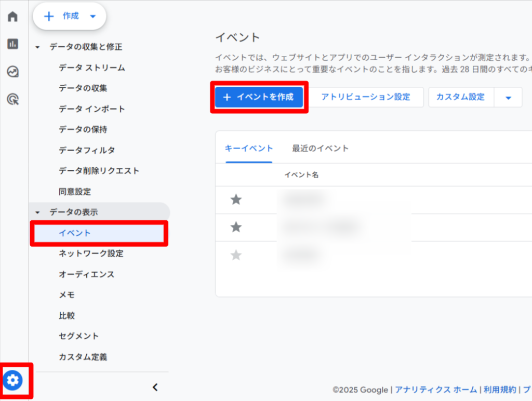Switch to the 最近のイベント tab
Image resolution: width=532 pixels, height=401 pixels.
pos(320,149)
